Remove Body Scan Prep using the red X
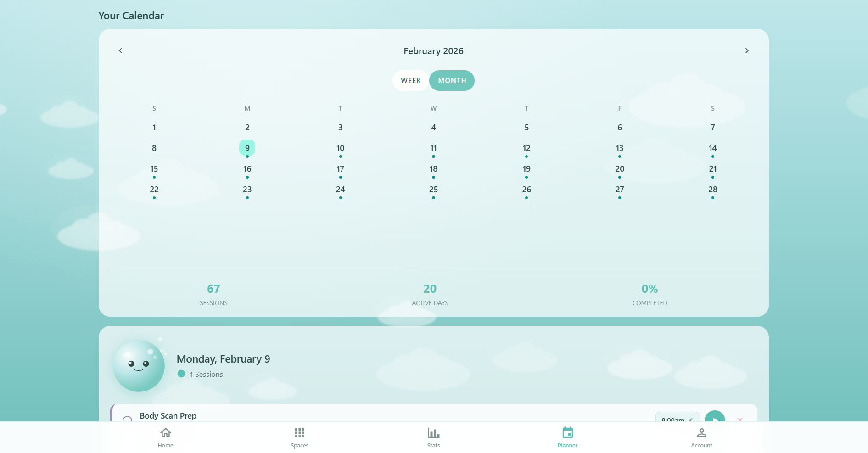The height and width of the screenshot is (453, 868). click(740, 420)
